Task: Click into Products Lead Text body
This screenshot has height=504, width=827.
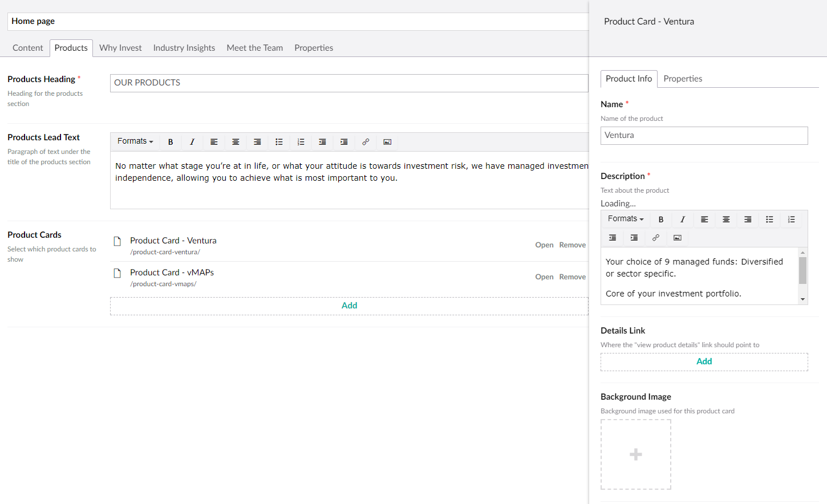Action: coord(350,180)
